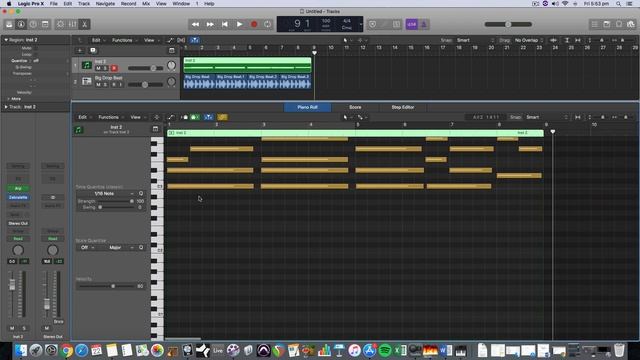640x360 pixels.
Task: Open the File menu in menu bar
Action: pos(53,4)
